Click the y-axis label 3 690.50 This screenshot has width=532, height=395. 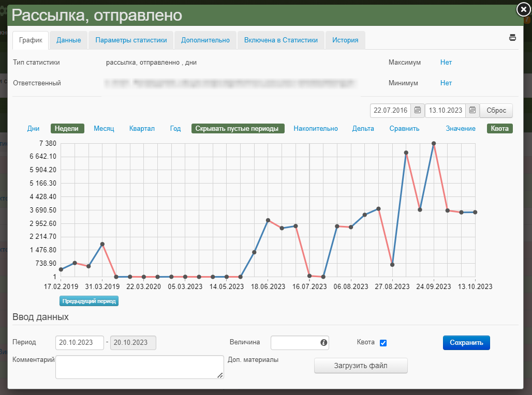point(43,210)
